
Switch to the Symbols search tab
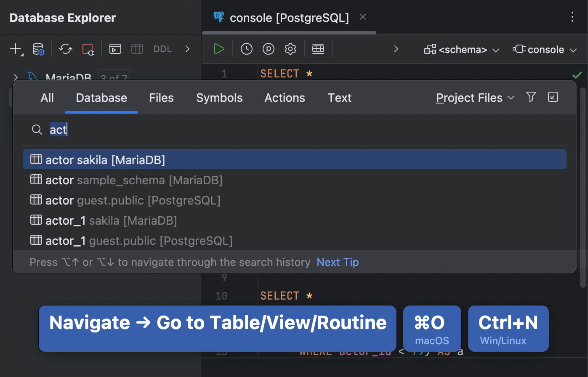click(x=219, y=98)
